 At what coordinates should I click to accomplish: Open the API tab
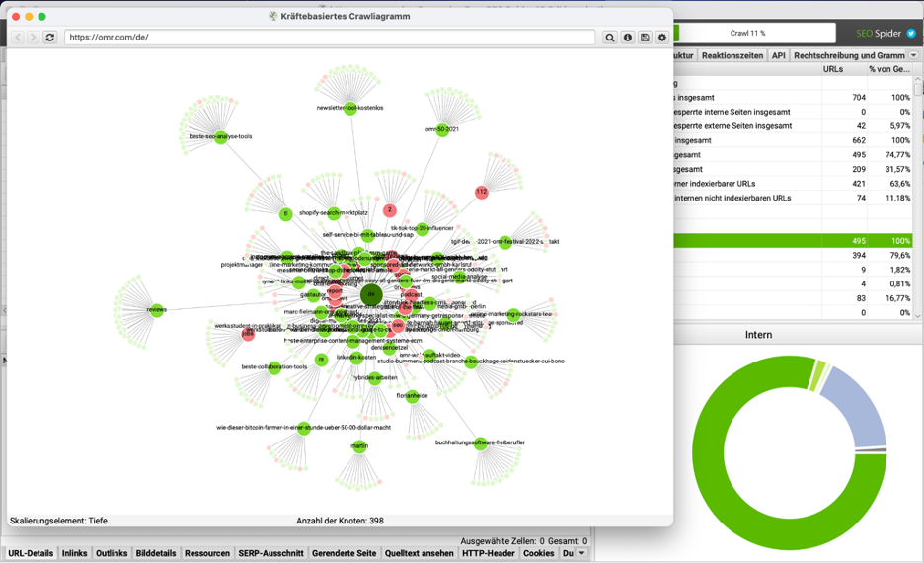point(778,56)
